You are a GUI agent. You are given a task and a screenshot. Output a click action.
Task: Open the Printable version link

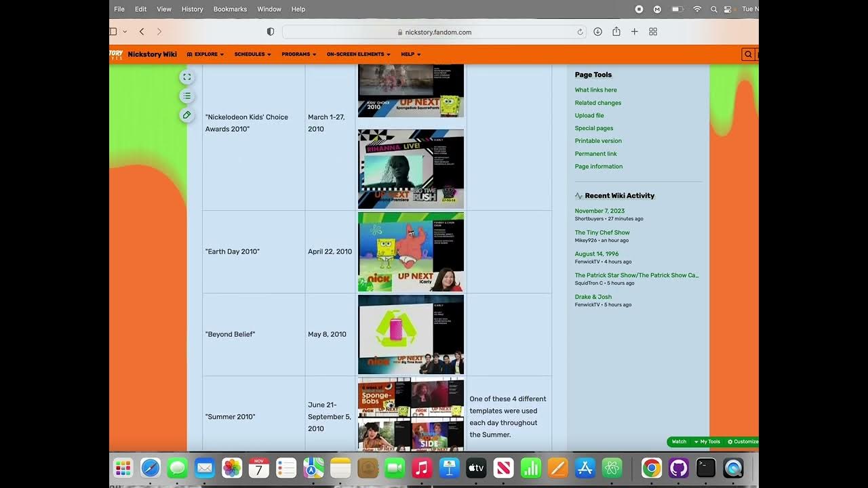click(x=598, y=141)
